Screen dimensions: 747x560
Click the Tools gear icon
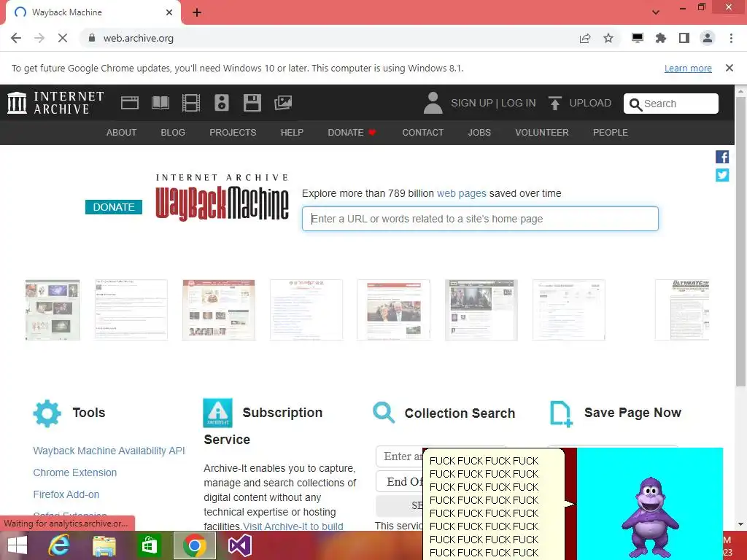coord(47,413)
